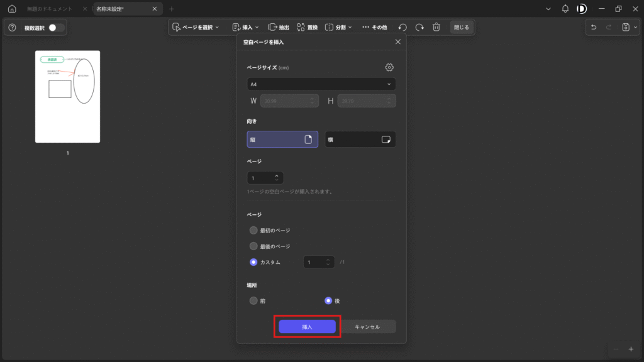Open the help question mark icon
Viewport: 644px width, 362px height.
12,28
